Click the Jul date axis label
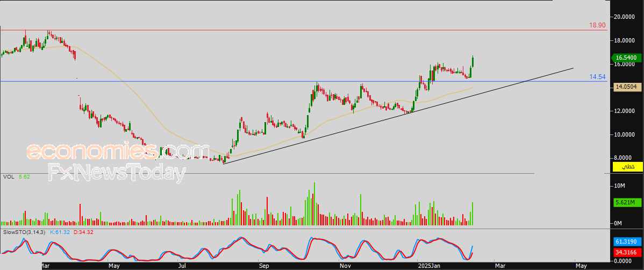 point(183,266)
